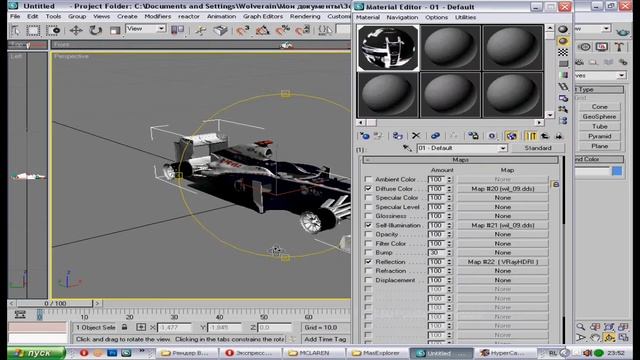
Task: Enable the Specular Color map checkbox
Action: pos(368,198)
